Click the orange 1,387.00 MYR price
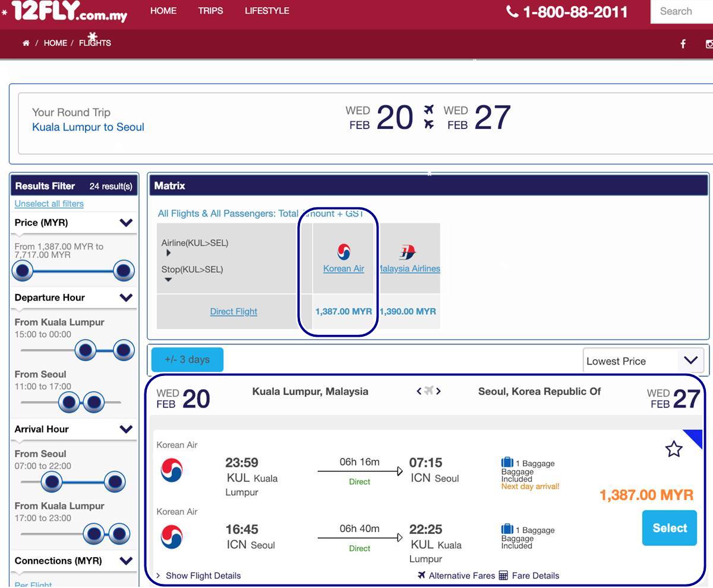 click(x=646, y=495)
